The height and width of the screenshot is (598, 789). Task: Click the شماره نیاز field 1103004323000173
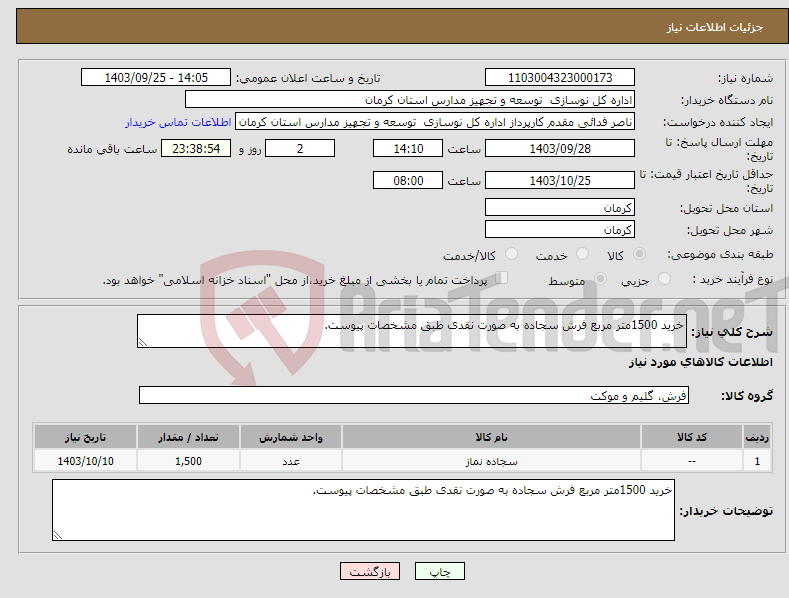click(x=560, y=78)
